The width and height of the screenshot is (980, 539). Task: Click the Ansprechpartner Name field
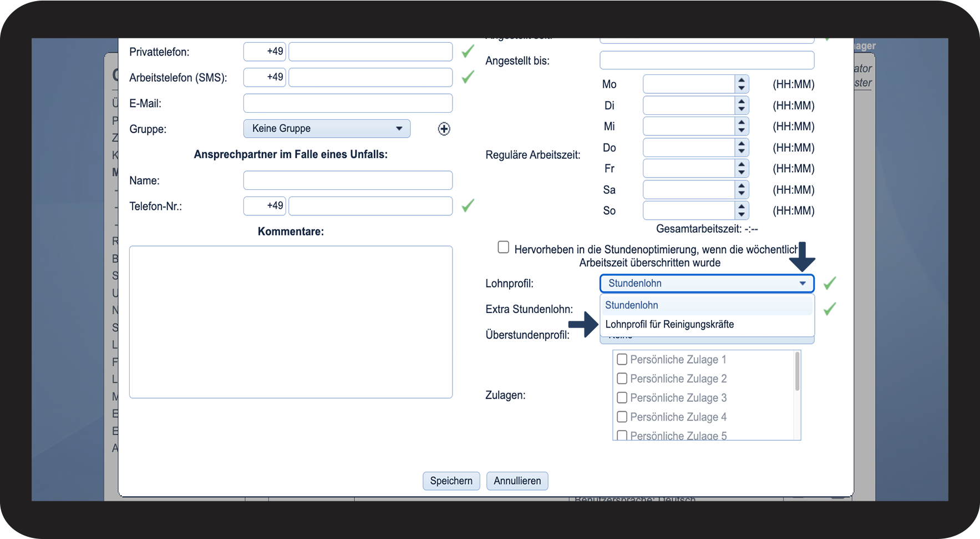pos(348,180)
